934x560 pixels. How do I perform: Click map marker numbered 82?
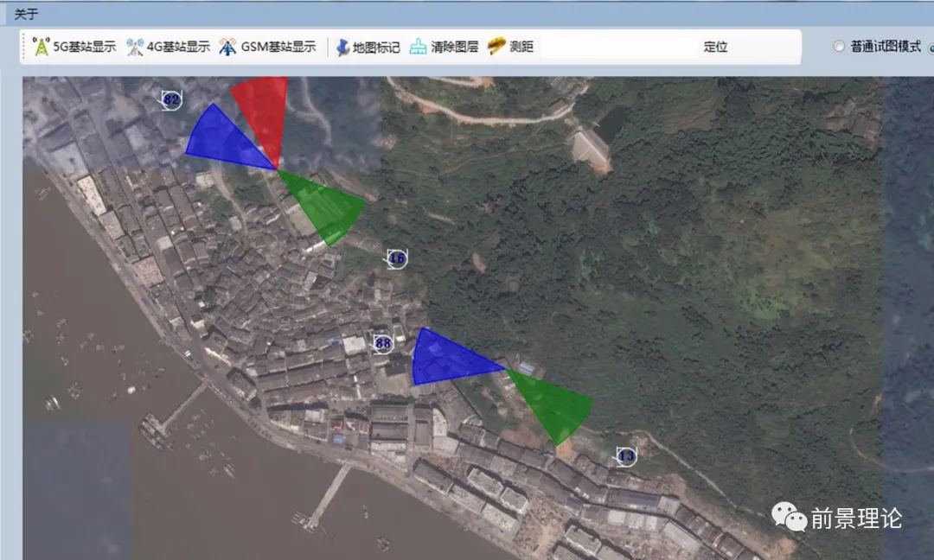(x=171, y=99)
